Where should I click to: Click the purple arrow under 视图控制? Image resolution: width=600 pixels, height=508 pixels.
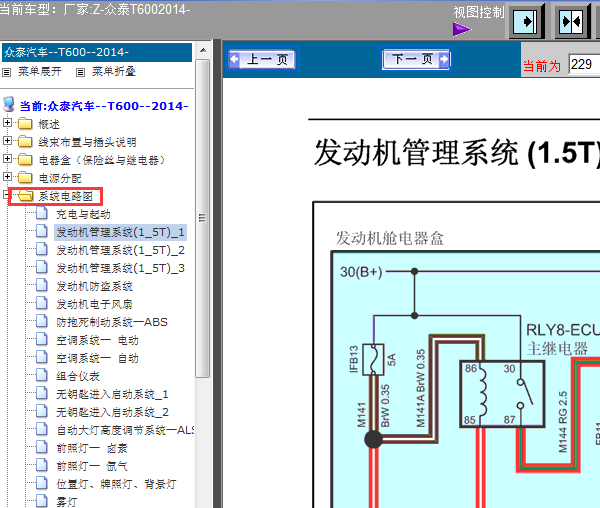462,29
